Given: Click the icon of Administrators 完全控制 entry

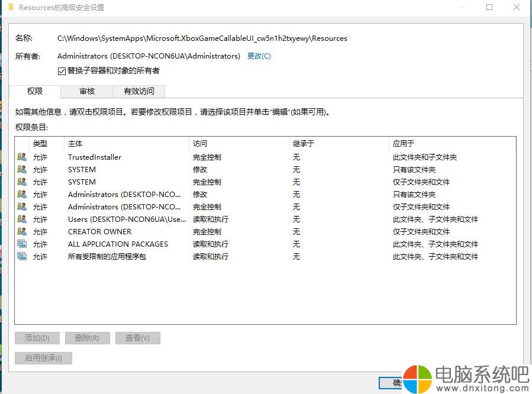Looking at the screenshot, I should 22,206.
